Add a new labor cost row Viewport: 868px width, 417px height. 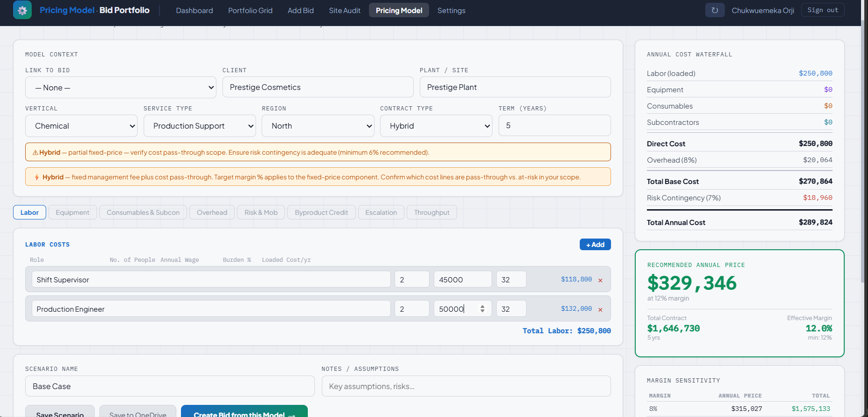[x=595, y=245]
